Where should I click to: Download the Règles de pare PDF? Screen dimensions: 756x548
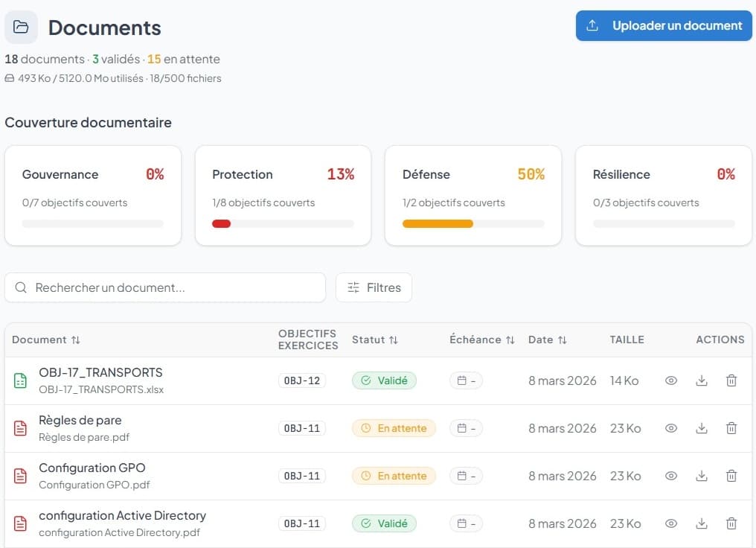click(x=701, y=428)
